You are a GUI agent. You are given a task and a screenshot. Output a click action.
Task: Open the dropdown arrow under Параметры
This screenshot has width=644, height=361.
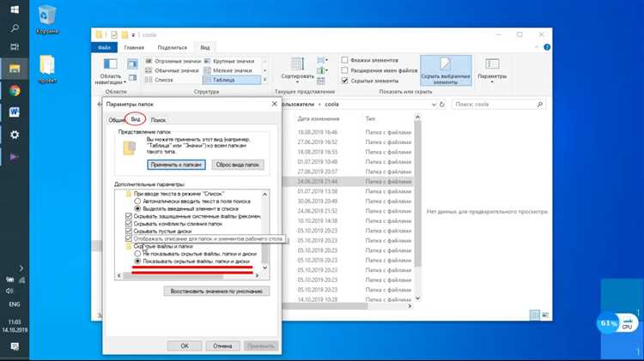pyautogui.click(x=492, y=82)
